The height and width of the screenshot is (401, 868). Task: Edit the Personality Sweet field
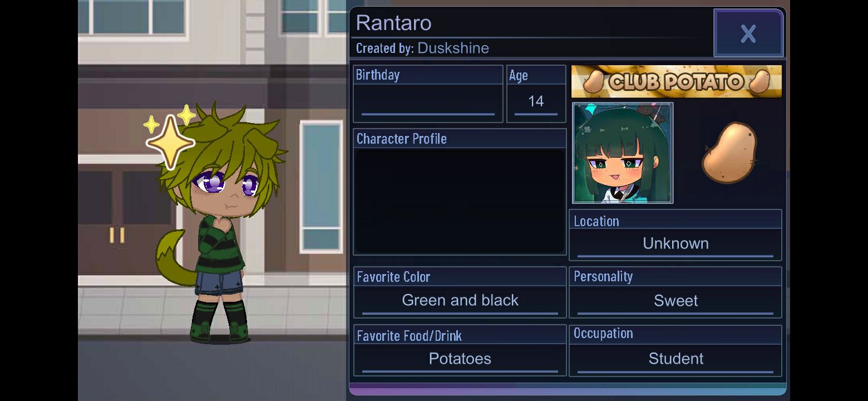coord(675,301)
